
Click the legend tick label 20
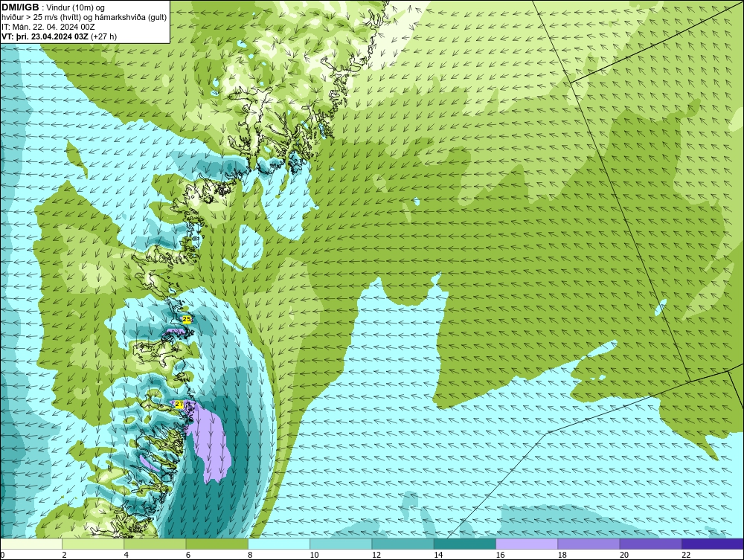pyautogui.click(x=624, y=556)
